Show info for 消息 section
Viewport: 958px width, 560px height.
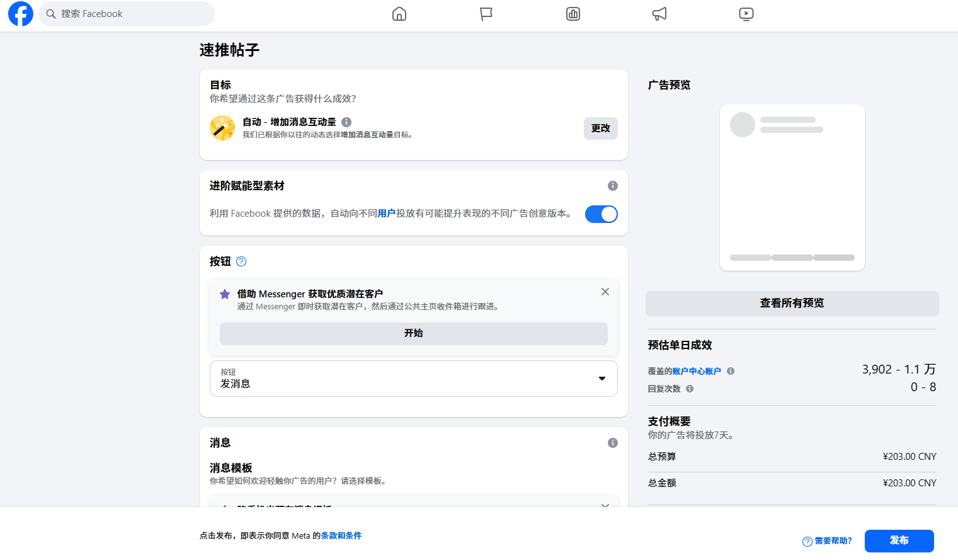pyautogui.click(x=613, y=443)
